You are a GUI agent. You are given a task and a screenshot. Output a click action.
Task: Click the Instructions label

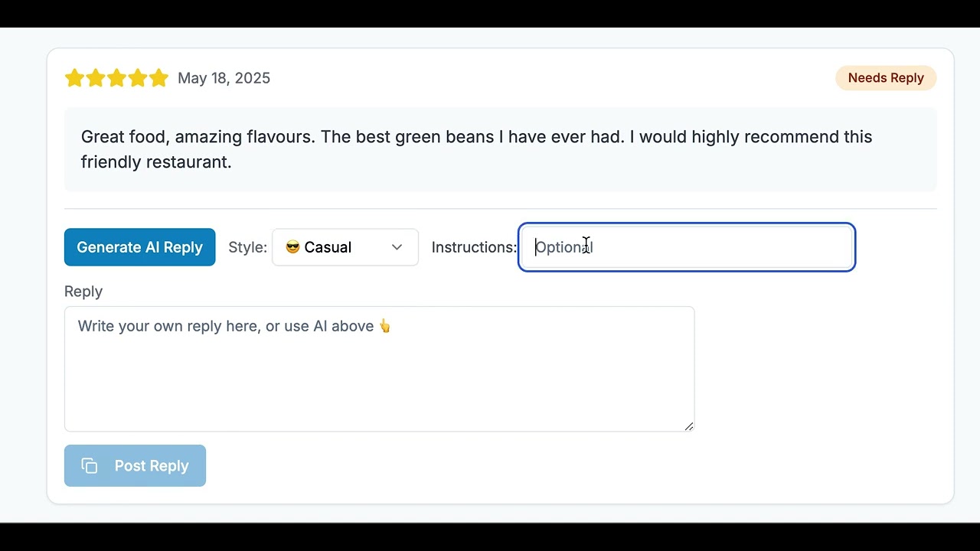click(474, 247)
